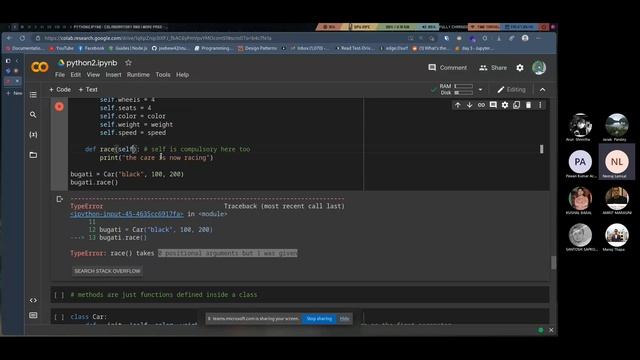Open the New tab button in browser side panel
The height and width of the screenshot is (360, 640).
point(14,93)
